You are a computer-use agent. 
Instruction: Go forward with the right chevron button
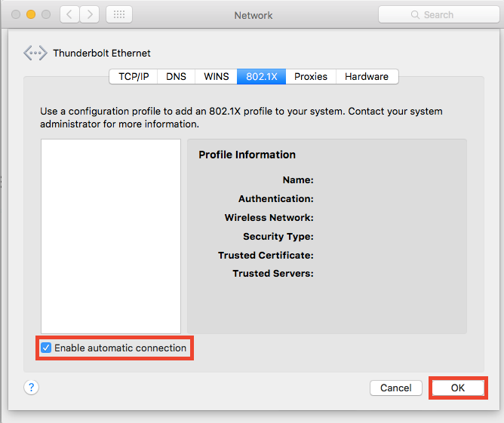89,14
